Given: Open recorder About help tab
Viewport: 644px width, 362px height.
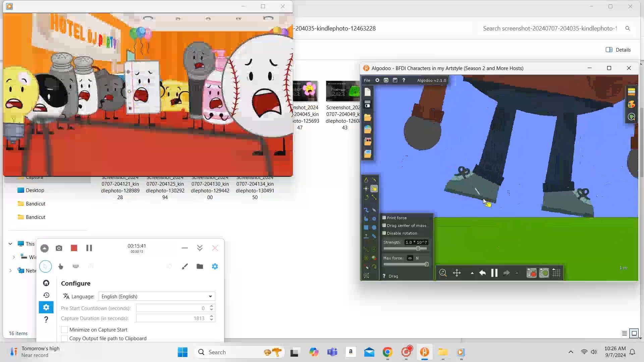Looking at the screenshot, I should 46,319.
